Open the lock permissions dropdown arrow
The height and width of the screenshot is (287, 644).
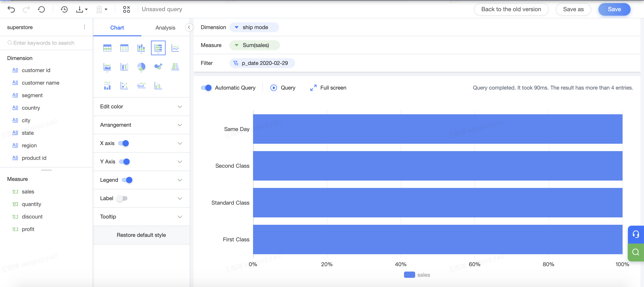[x=106, y=9]
